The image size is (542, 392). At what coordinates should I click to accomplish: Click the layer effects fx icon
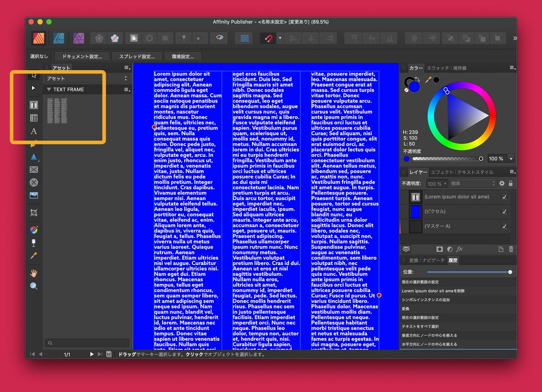[x=459, y=249]
